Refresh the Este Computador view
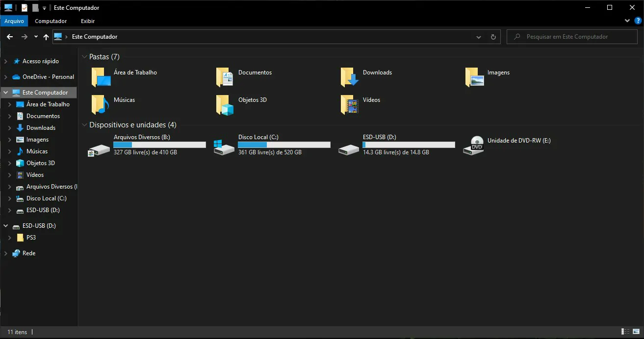The width and height of the screenshot is (644, 339). pos(493,37)
